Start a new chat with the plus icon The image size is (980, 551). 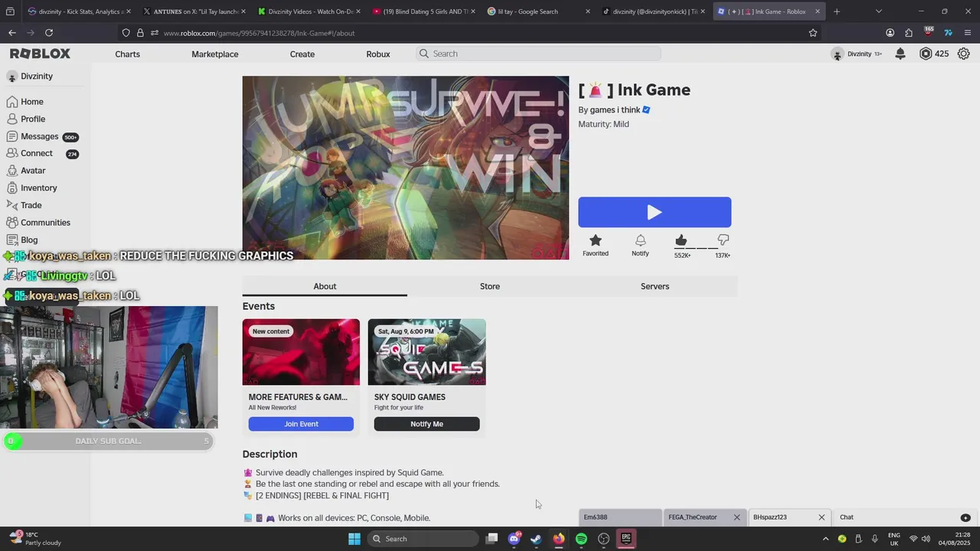965,518
